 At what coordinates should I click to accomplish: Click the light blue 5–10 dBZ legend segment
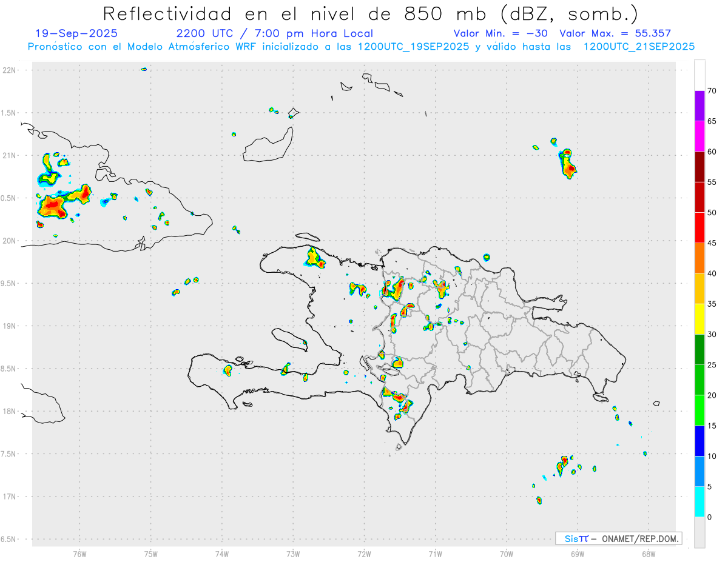[x=699, y=472]
